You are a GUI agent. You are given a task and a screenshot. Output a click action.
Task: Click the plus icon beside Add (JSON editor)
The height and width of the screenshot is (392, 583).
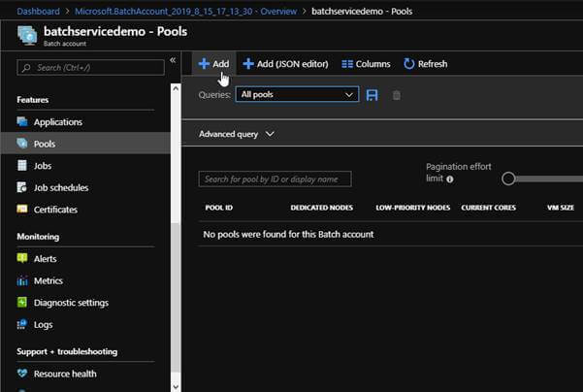coord(248,64)
